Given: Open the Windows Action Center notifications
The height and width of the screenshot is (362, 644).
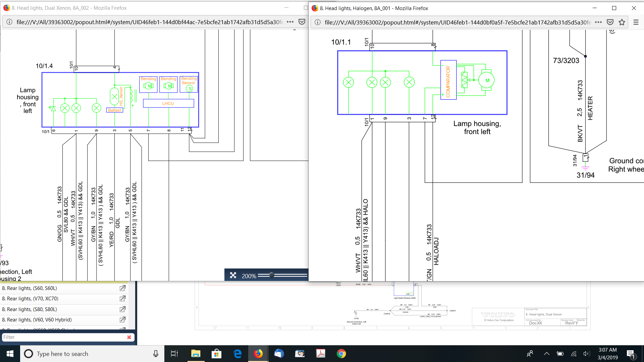Looking at the screenshot, I should tap(630, 354).
